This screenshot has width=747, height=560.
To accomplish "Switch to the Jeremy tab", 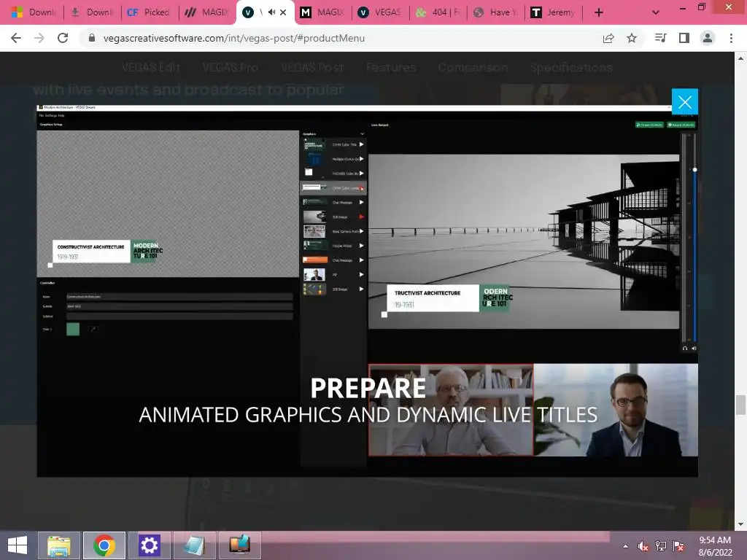I will pyautogui.click(x=553, y=12).
